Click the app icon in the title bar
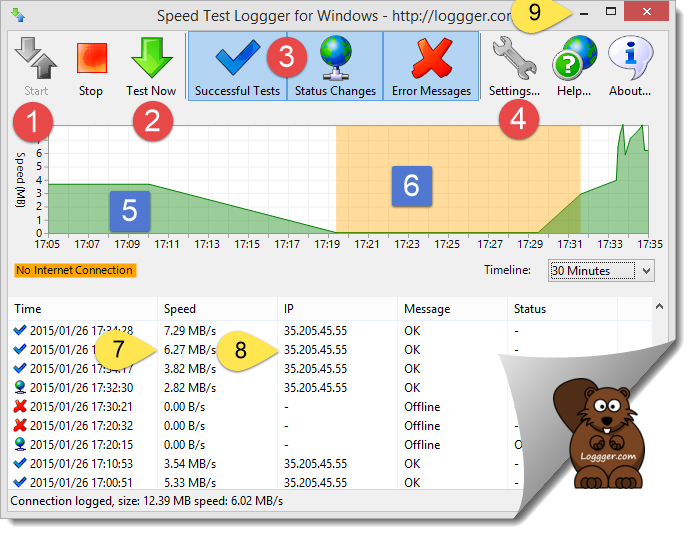The width and height of the screenshot is (691, 534). click(x=18, y=15)
